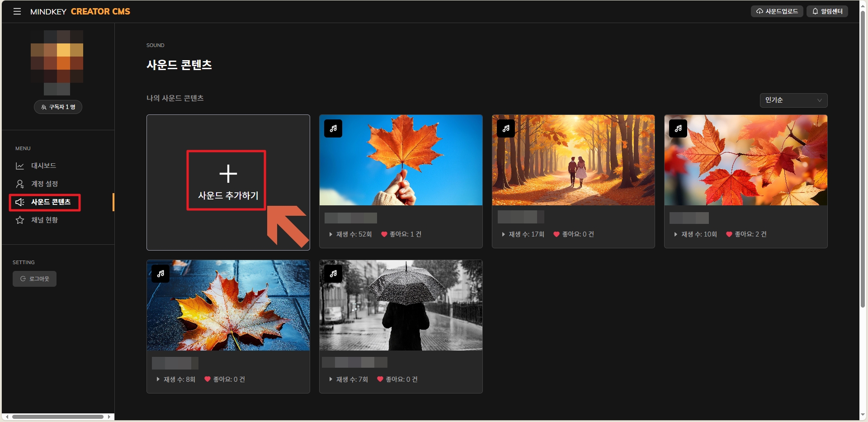Open the 알림센터 notification button

click(x=827, y=11)
